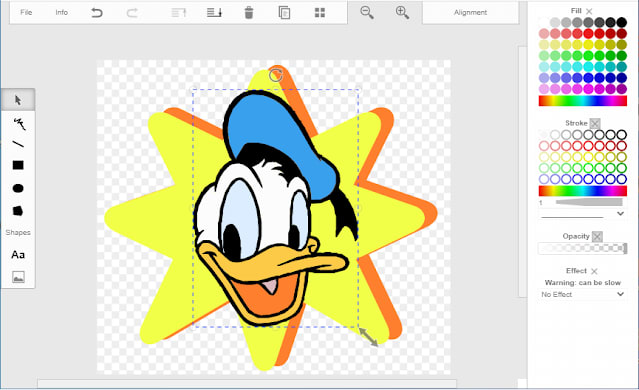639x390 pixels.
Task: Click the Opacity checkered slider
Action: click(x=582, y=248)
